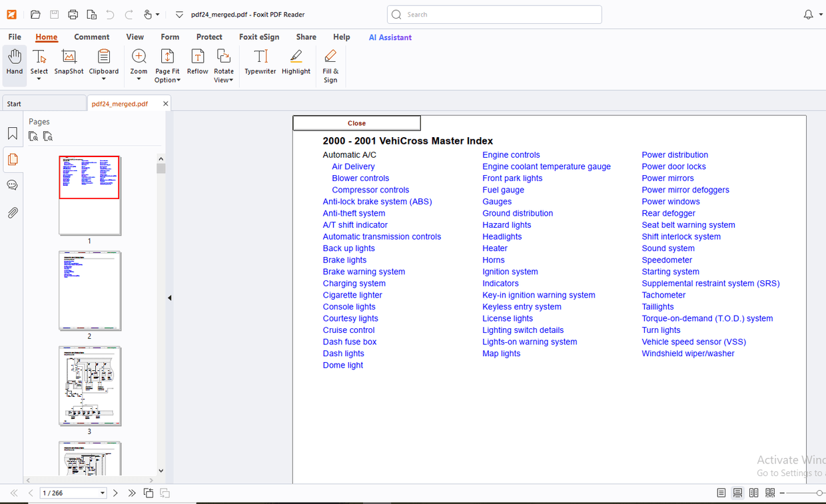Follow the Anti-lock brake system (ABS) link
The height and width of the screenshot is (504, 826).
point(377,202)
